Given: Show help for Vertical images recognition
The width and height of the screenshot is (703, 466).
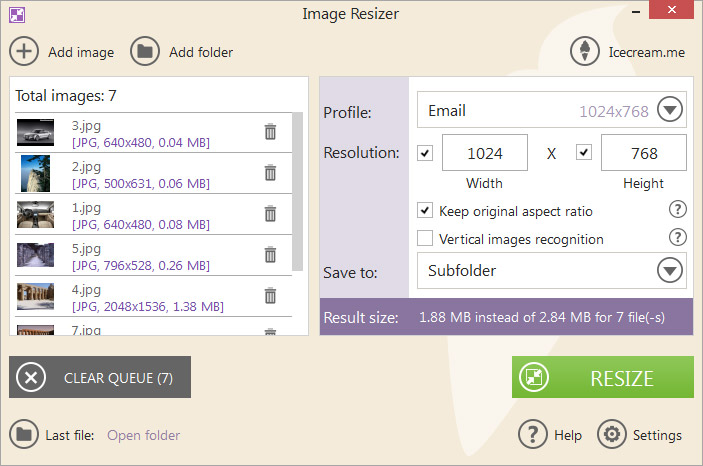Looking at the screenshot, I should 678,238.
